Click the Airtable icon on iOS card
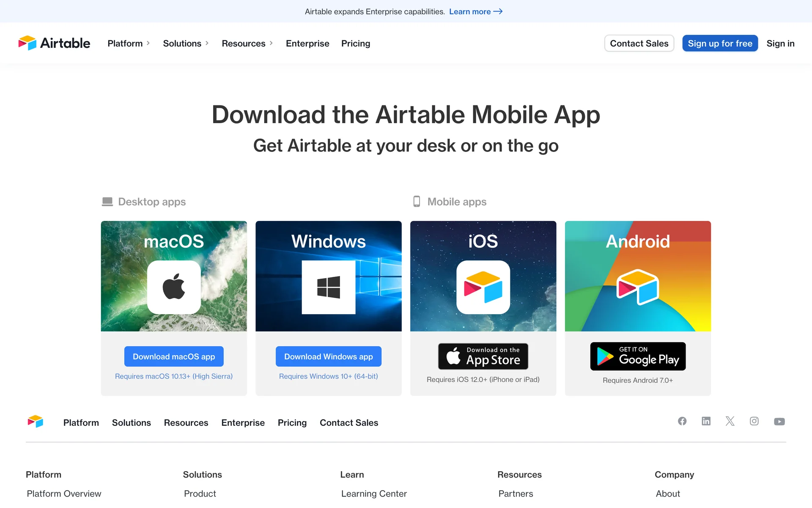Screen dimensions: 812x508 click(483, 287)
